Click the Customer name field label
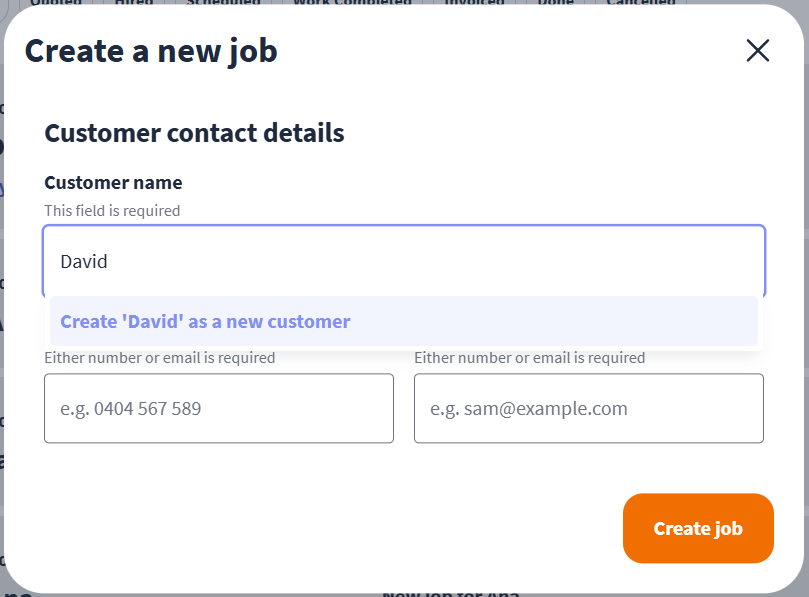The height and width of the screenshot is (597, 809). pyautogui.click(x=113, y=183)
